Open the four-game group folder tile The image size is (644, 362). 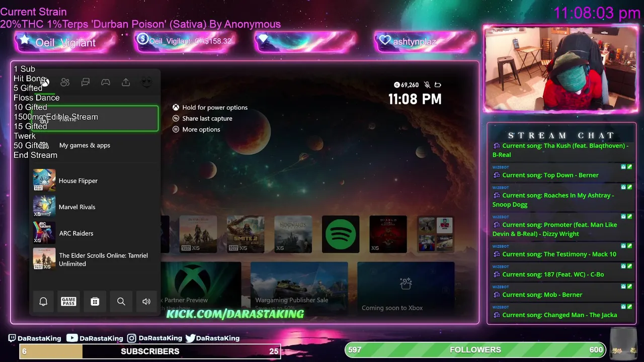436,234
